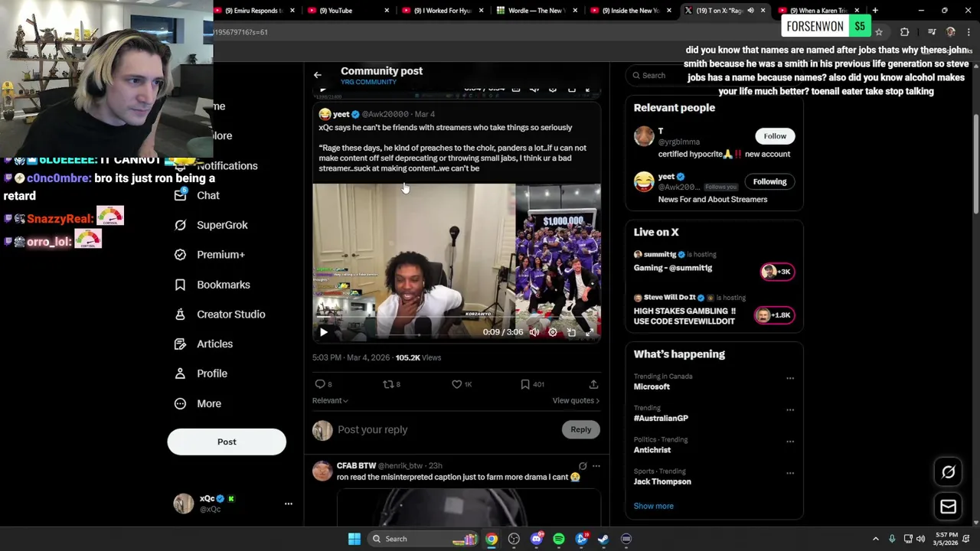The image size is (980, 551).
Task: Share the post with the upload icon
Action: (593, 384)
